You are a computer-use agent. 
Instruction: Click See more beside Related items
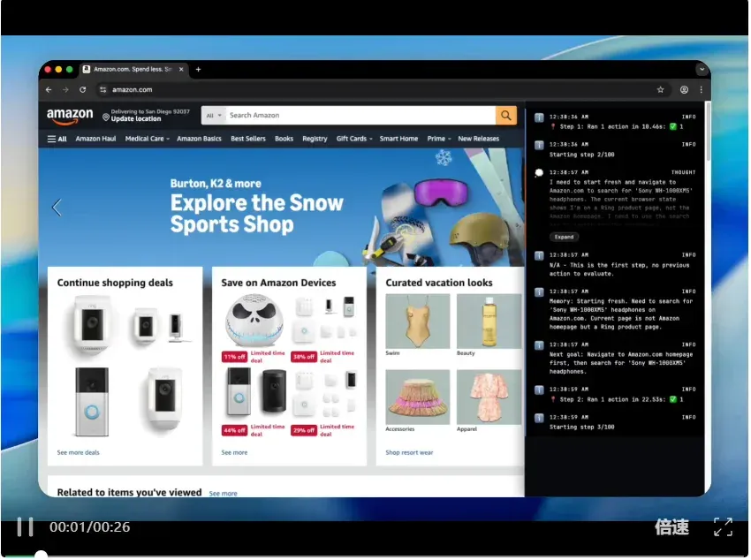[x=223, y=494]
